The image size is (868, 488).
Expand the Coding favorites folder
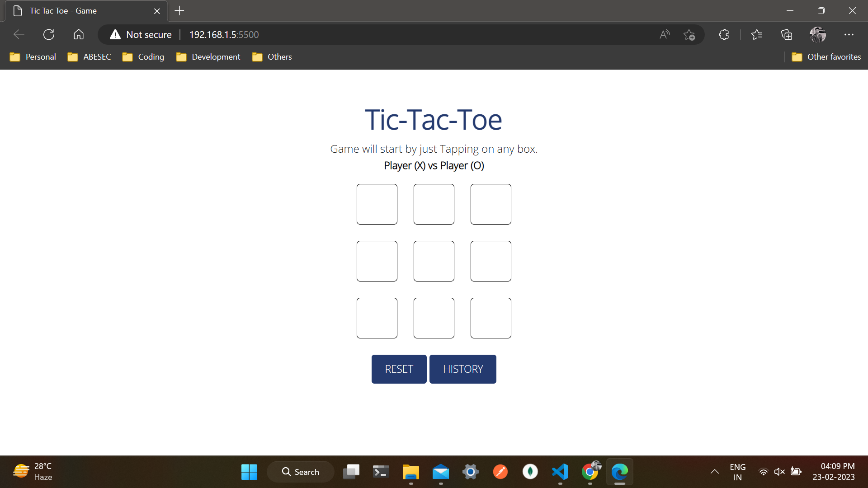click(x=143, y=57)
